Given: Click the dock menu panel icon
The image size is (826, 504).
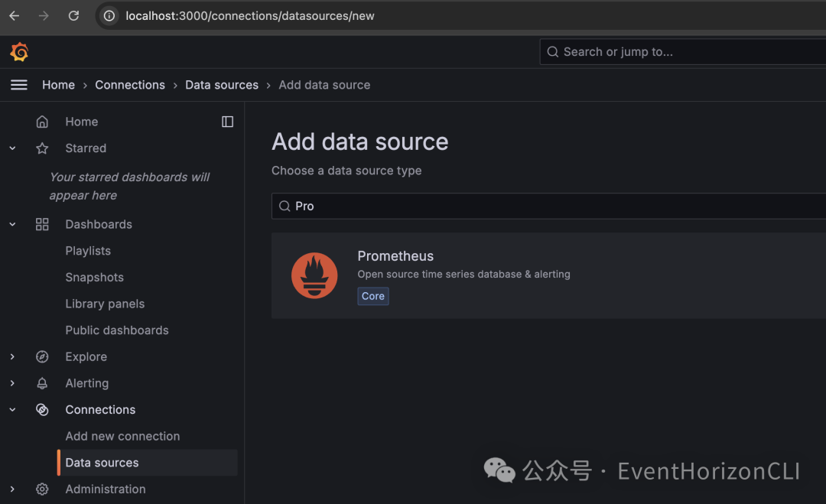Looking at the screenshot, I should [x=227, y=122].
